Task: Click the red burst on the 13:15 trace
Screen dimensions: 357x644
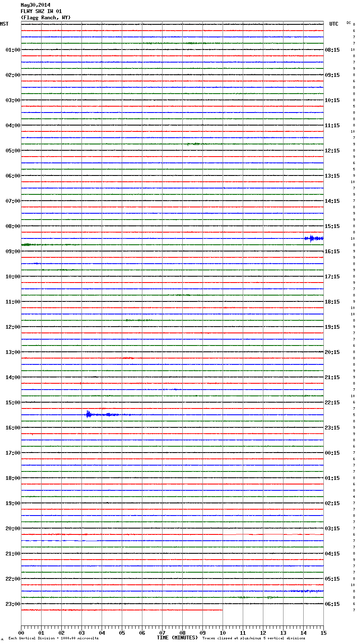Action: pos(128,358)
